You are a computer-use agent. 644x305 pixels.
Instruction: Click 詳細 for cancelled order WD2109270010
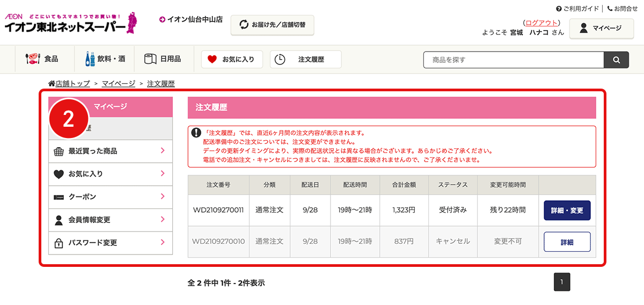click(567, 242)
